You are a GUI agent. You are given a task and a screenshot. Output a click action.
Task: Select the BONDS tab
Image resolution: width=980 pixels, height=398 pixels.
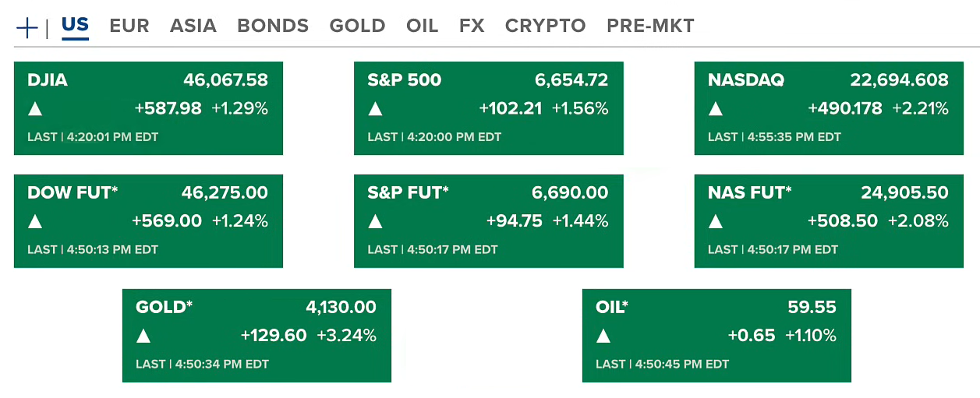[273, 26]
